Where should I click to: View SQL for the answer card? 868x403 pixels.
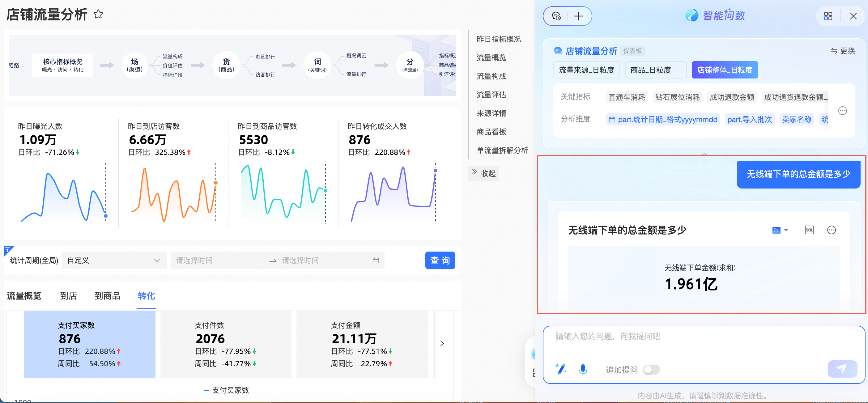tap(809, 230)
